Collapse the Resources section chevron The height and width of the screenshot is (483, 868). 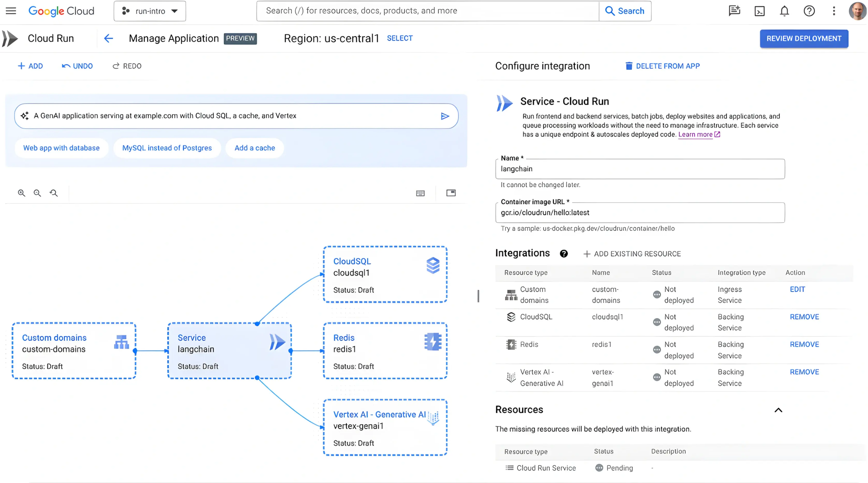coord(778,409)
